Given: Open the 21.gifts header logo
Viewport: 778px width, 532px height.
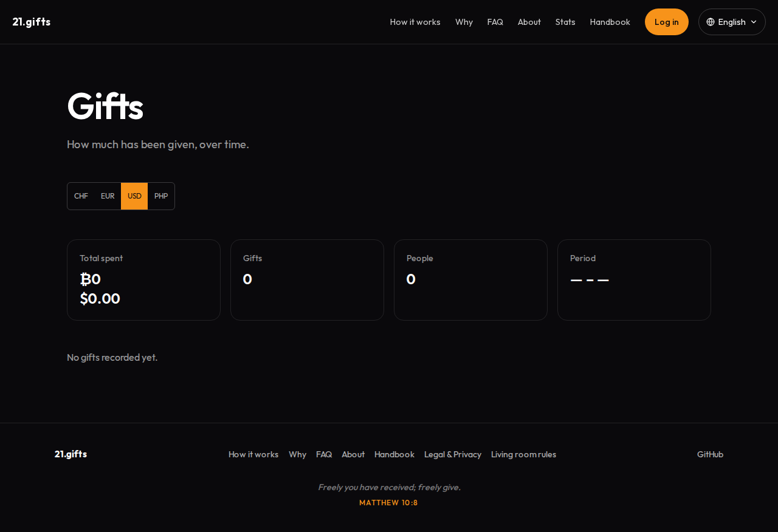Looking at the screenshot, I should pos(32,22).
